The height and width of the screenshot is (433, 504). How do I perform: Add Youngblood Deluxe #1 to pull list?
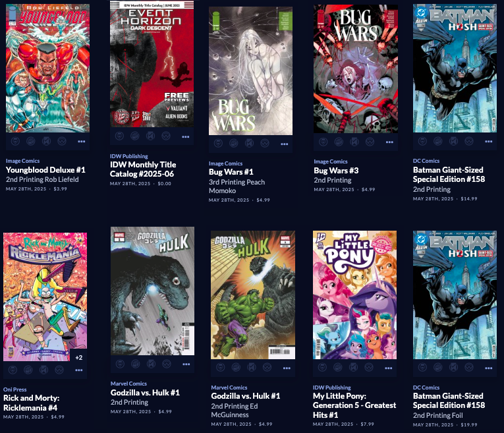pyautogui.click(x=15, y=141)
